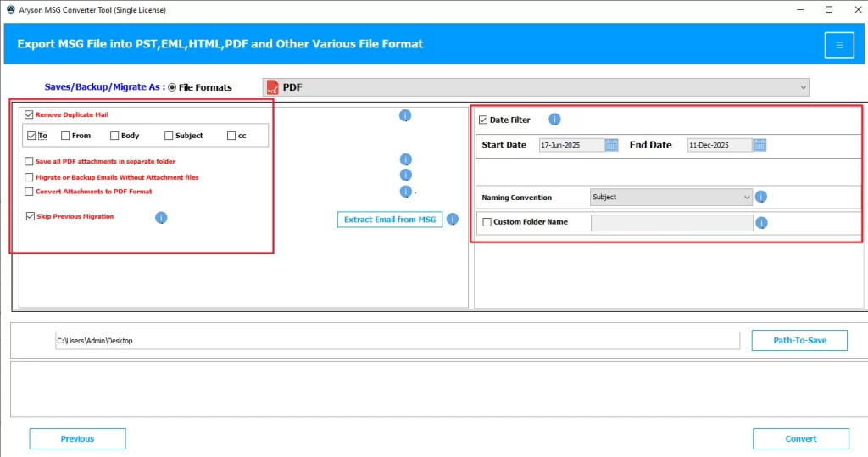Click the Aryson app icon in title bar

coord(10,10)
